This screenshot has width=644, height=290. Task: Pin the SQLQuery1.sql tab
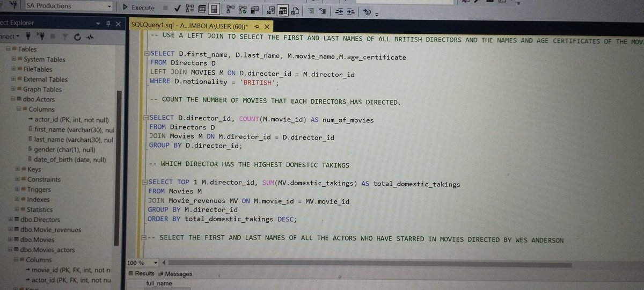pyautogui.click(x=257, y=26)
